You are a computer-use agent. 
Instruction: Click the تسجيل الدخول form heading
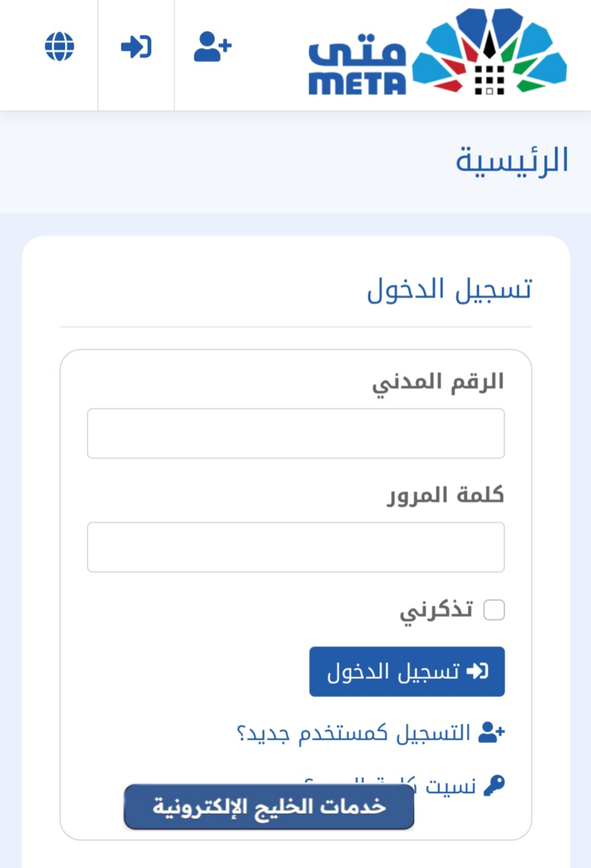(x=449, y=290)
